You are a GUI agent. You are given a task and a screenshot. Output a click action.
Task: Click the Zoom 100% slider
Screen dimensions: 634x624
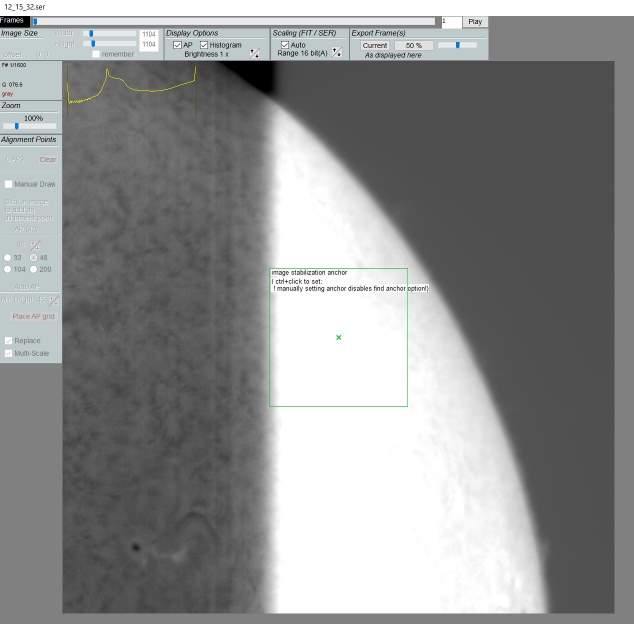coord(30,126)
